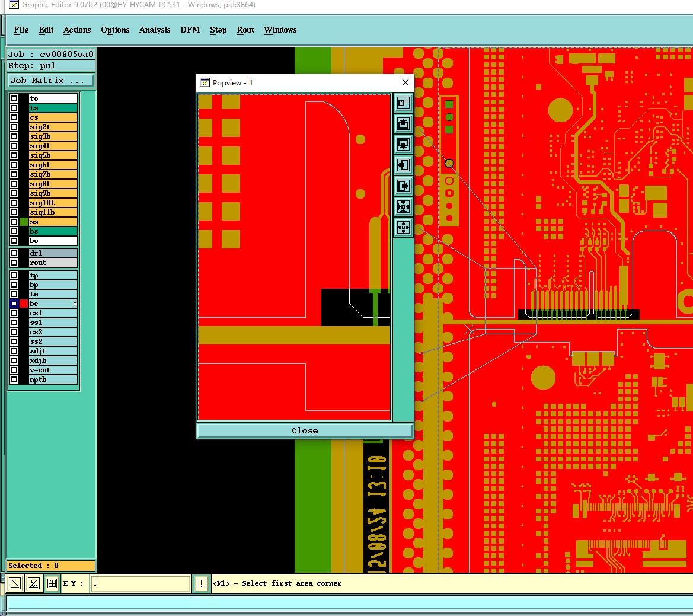Click the small marker icon on the be layer row

click(75, 304)
